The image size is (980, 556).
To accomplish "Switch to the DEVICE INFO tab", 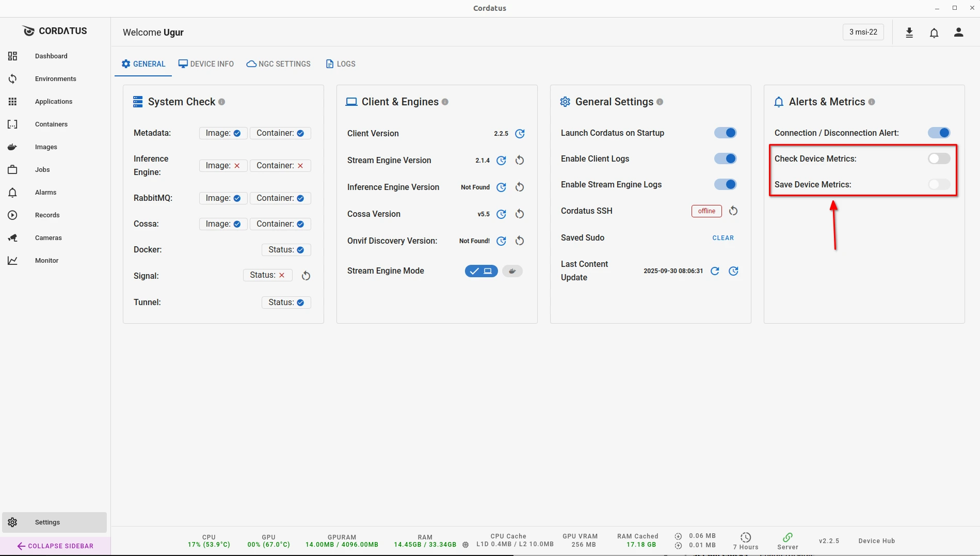I will [206, 63].
